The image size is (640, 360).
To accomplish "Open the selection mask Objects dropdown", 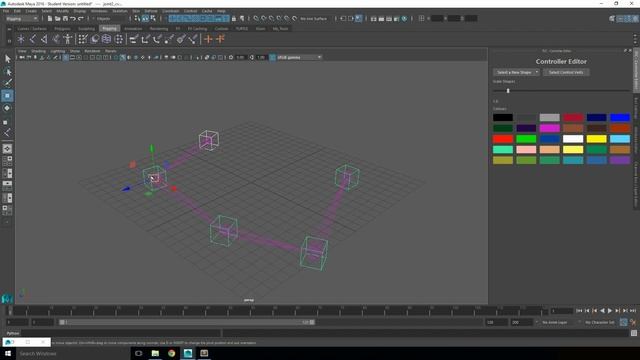I will click(109, 18).
